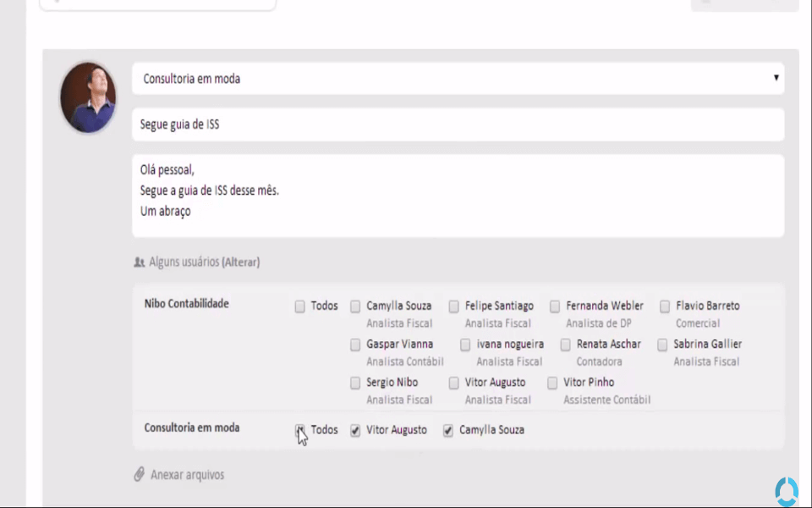Check the Fernanda Webler checkbox
Image resolution: width=812 pixels, height=508 pixels.
click(x=555, y=306)
